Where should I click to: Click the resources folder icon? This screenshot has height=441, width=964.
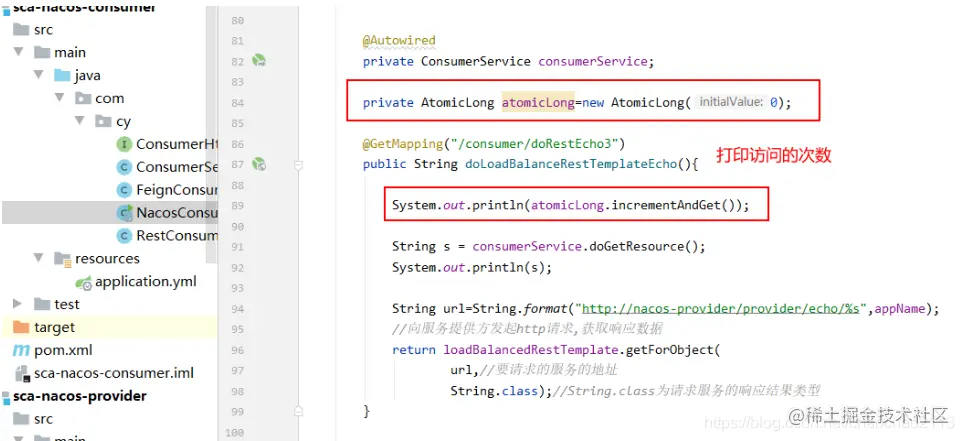(x=63, y=258)
